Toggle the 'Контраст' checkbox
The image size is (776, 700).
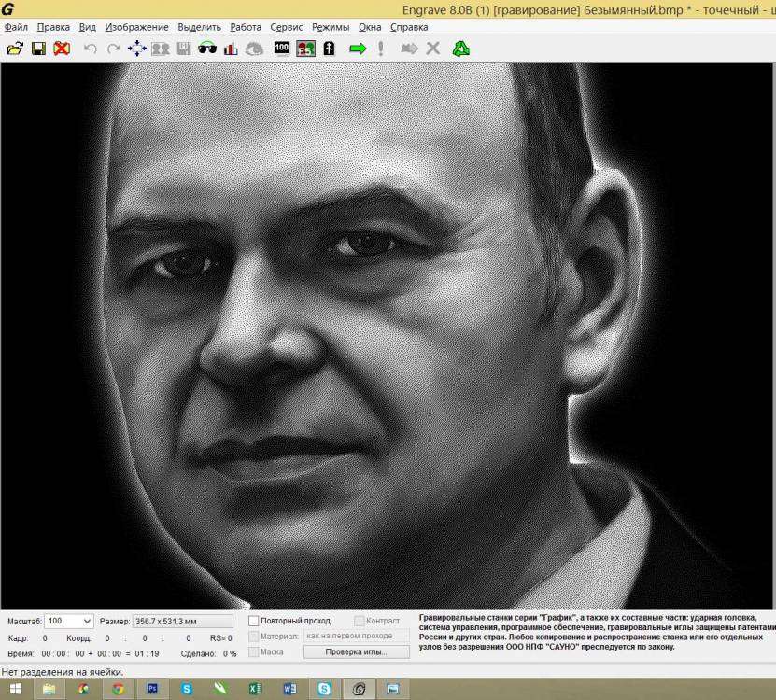pyautogui.click(x=360, y=621)
